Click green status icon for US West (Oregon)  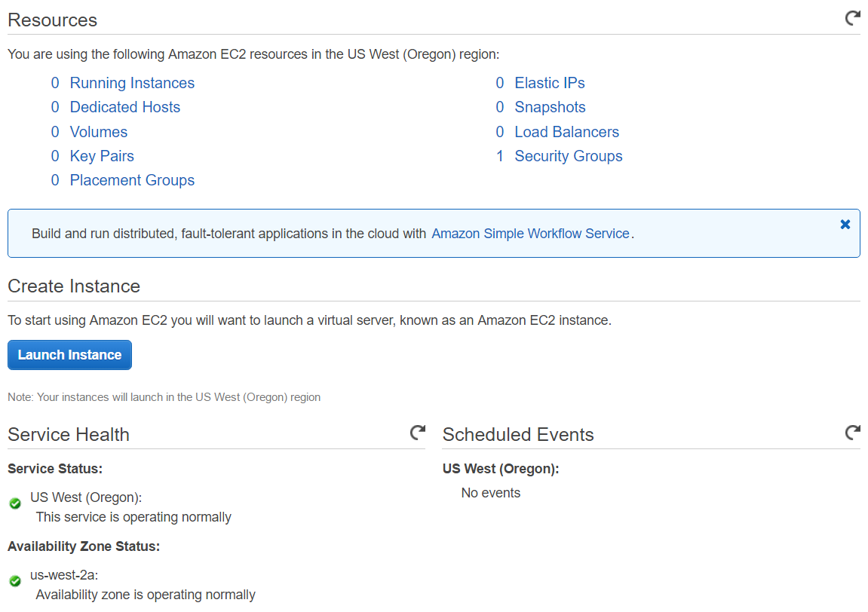tap(16, 503)
